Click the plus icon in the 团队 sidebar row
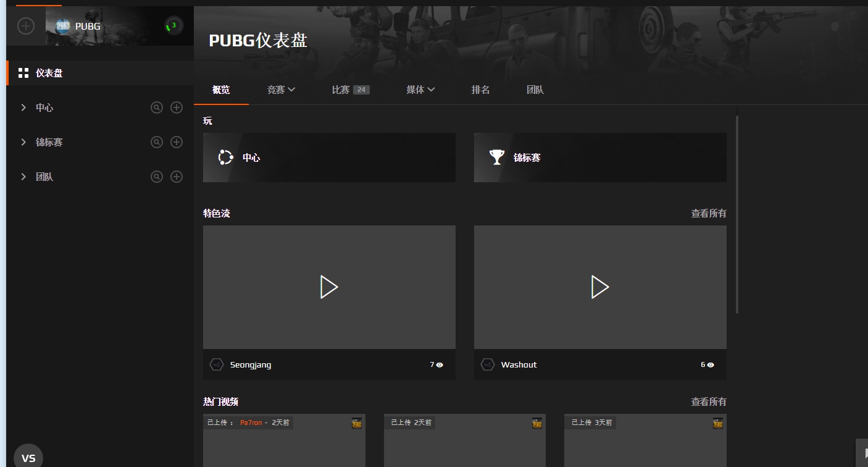Screen dimensions: 868x467 177,177
